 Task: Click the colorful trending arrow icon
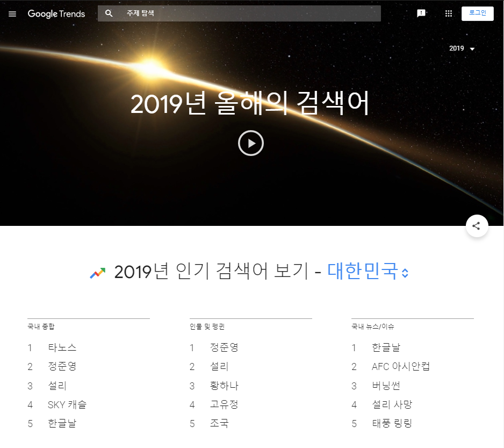(98, 273)
